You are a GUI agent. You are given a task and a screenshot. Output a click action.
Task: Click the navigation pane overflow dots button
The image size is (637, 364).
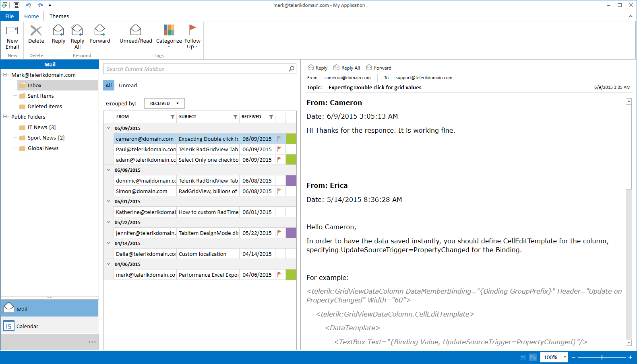(92, 342)
